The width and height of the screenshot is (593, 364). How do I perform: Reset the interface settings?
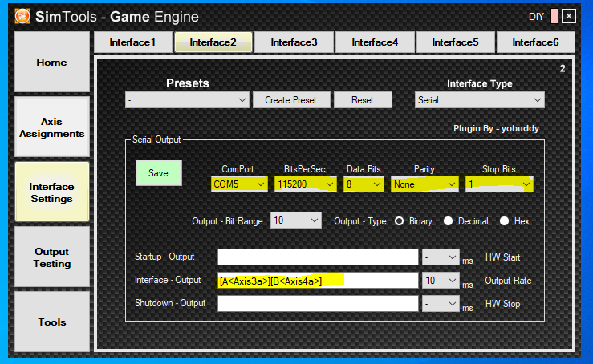click(x=363, y=100)
